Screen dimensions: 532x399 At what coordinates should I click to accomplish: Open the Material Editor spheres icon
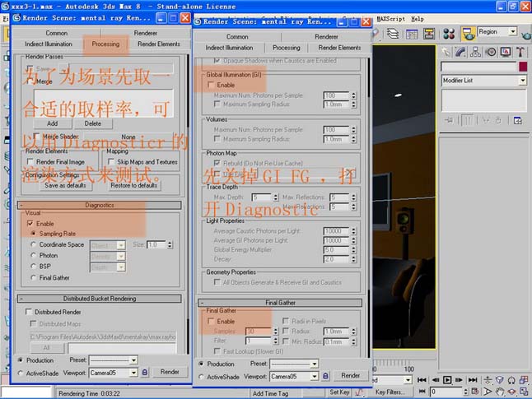click(x=449, y=34)
